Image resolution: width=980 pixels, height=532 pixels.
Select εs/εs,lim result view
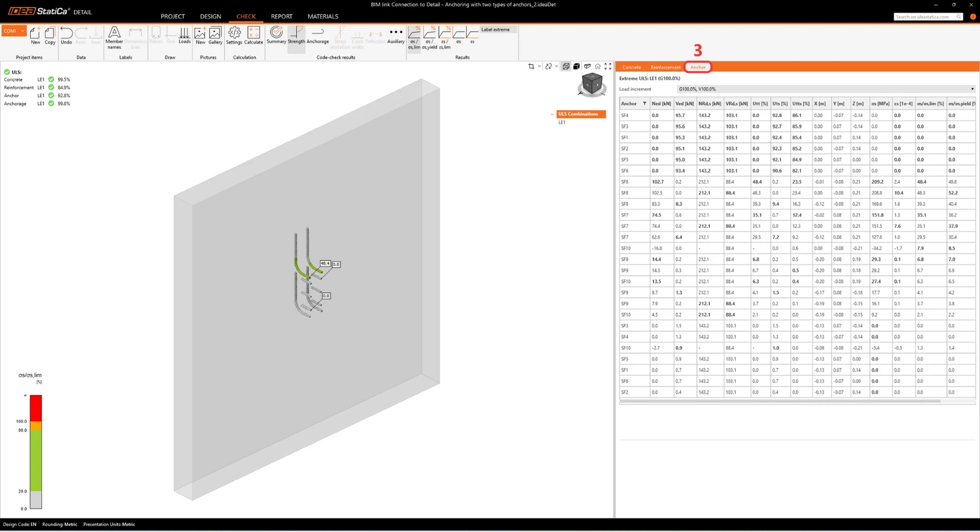pyautogui.click(x=445, y=37)
